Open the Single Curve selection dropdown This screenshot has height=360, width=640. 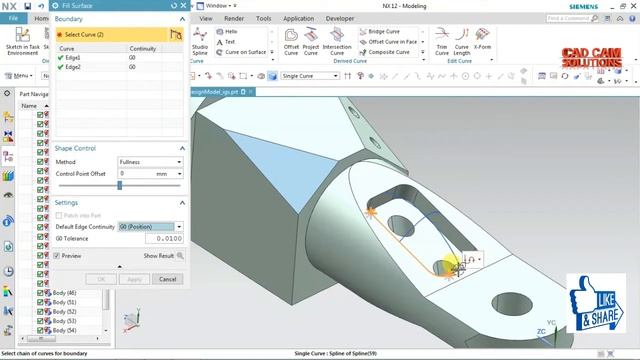tap(310, 76)
